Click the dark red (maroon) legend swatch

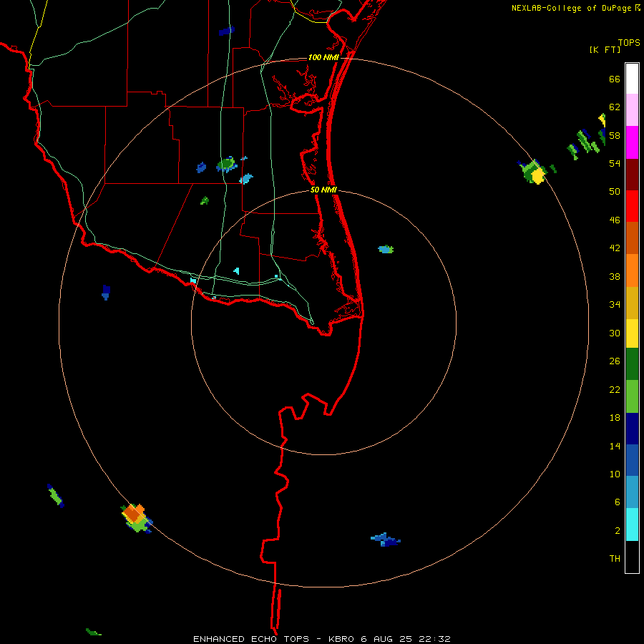(632, 175)
